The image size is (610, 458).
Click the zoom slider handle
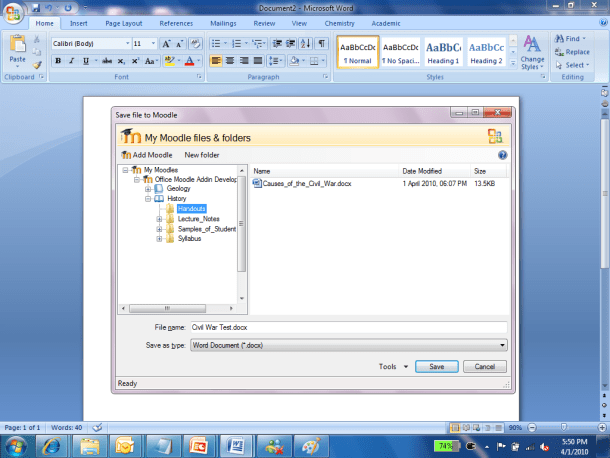(564, 428)
